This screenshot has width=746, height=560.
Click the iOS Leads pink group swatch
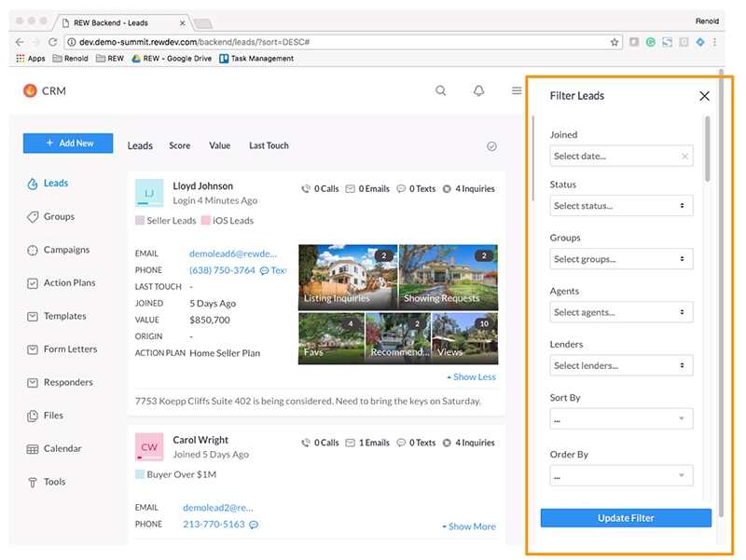205,221
